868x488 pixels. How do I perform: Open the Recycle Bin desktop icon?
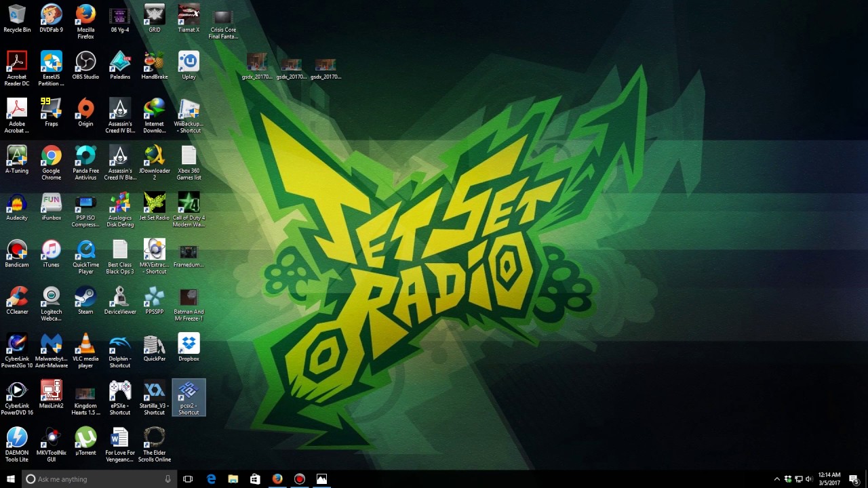point(17,18)
